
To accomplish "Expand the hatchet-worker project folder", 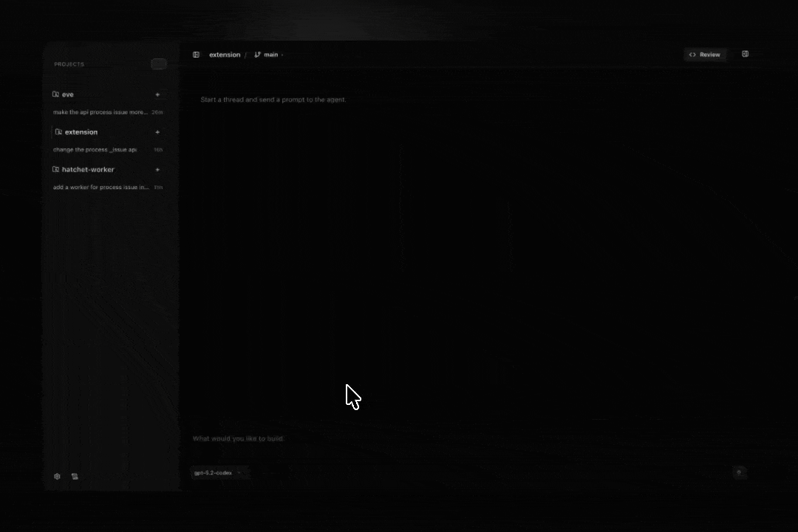I will pyautogui.click(x=56, y=170).
